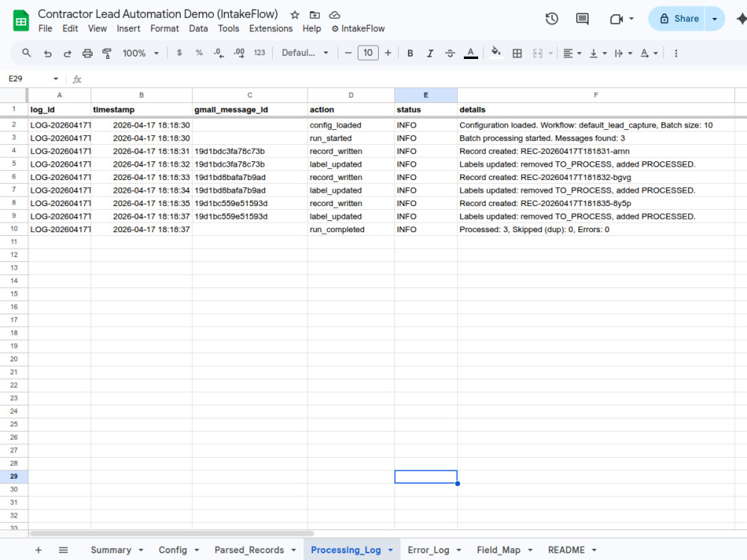Open version history
The width and height of the screenshot is (747, 560).
(x=552, y=19)
